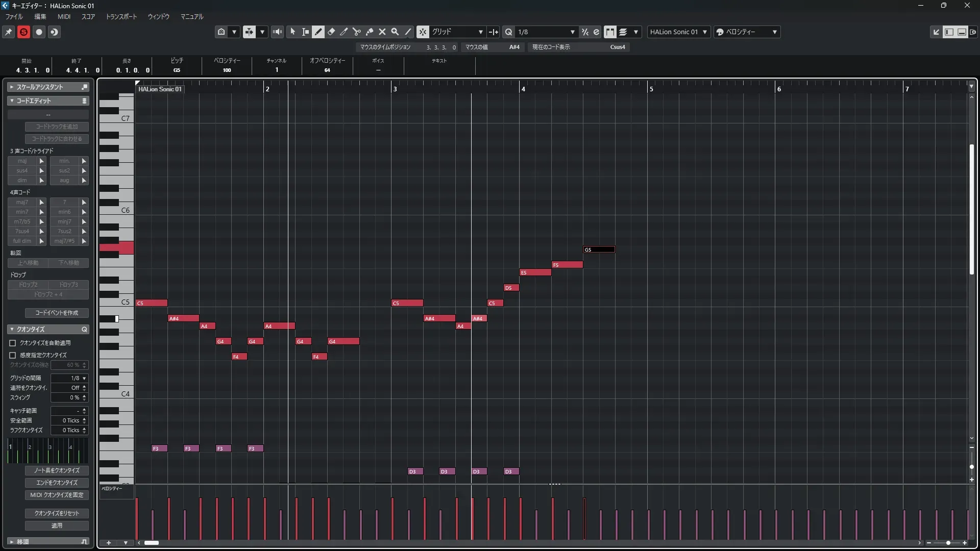The image size is (980, 551).
Task: Open the MIDI menu
Action: coord(64,16)
